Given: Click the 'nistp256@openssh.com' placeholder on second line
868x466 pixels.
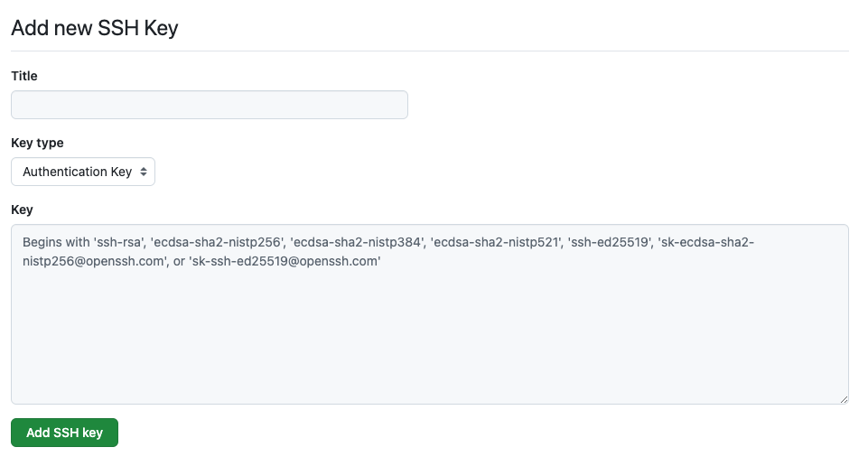Looking at the screenshot, I should [95, 261].
